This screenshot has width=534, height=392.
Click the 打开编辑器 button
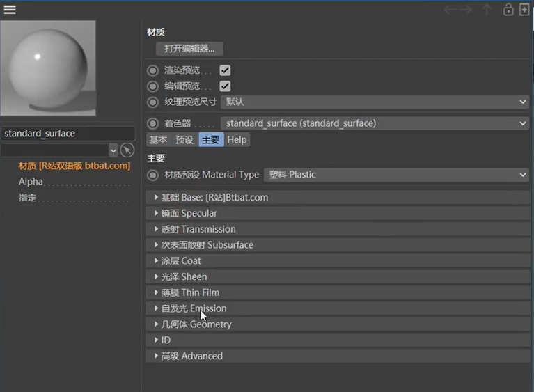pos(189,48)
